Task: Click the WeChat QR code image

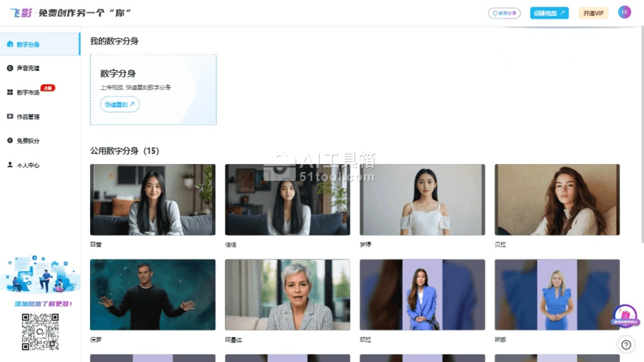Action: [x=40, y=332]
